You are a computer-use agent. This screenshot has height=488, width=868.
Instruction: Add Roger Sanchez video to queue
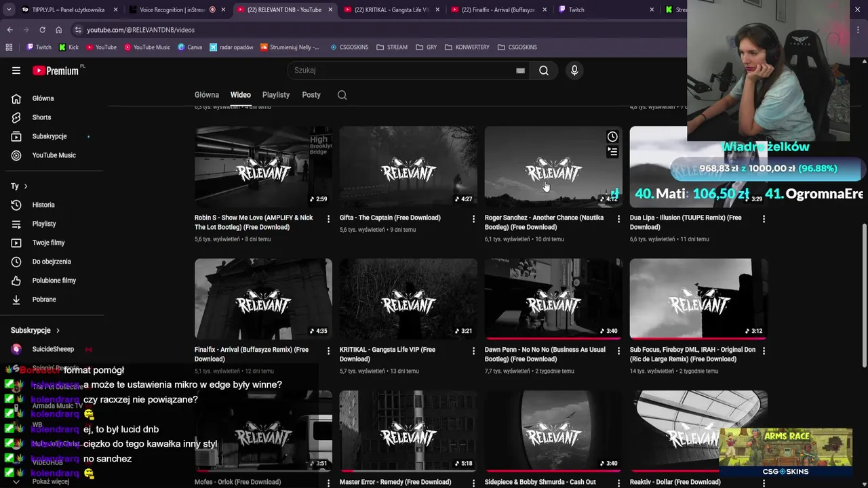612,152
